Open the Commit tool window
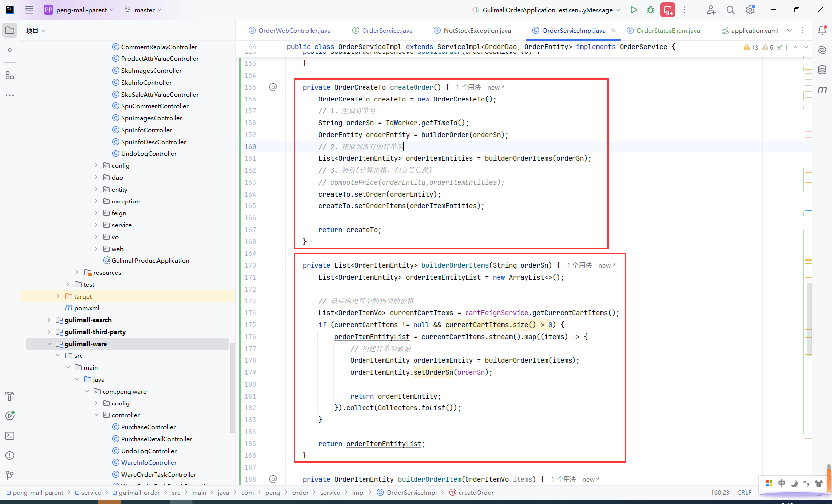The height and width of the screenshot is (504, 832). pyautogui.click(x=10, y=50)
